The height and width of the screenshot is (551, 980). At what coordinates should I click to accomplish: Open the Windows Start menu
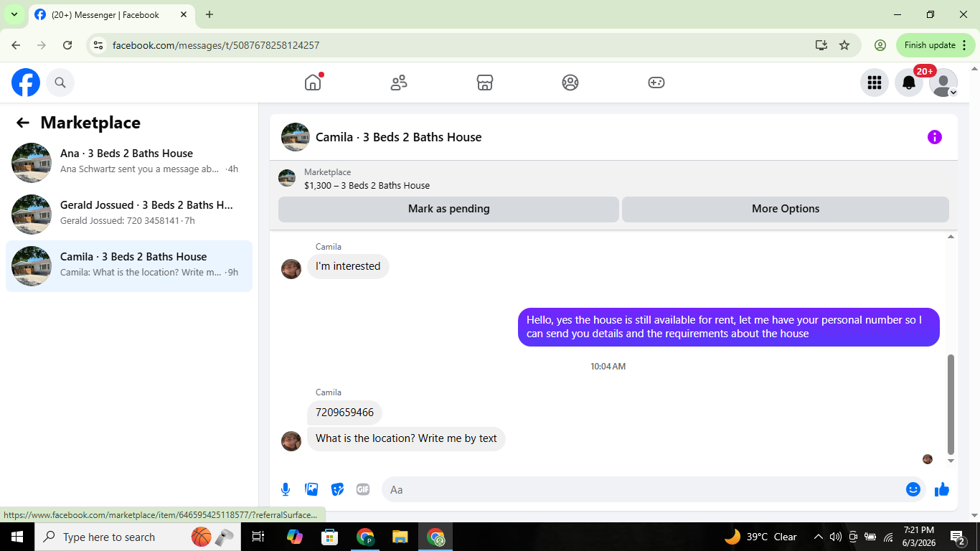coord(17,537)
